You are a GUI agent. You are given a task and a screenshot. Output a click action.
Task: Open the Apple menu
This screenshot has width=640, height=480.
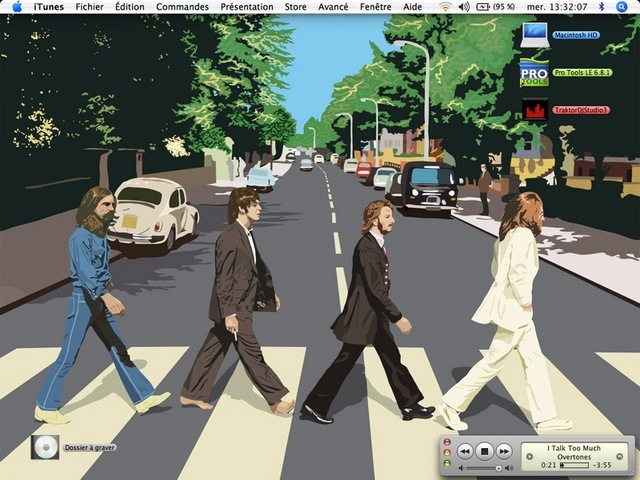click(17, 7)
